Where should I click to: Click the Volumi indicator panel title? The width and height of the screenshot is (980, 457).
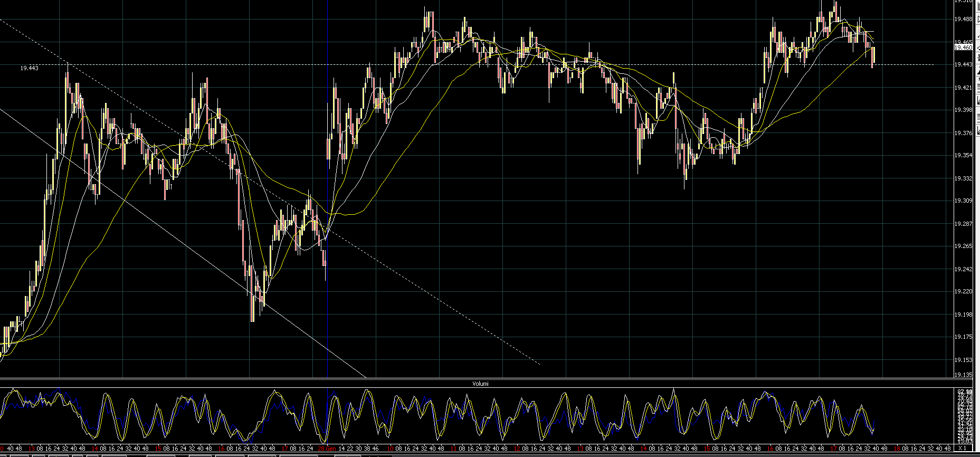point(480,384)
